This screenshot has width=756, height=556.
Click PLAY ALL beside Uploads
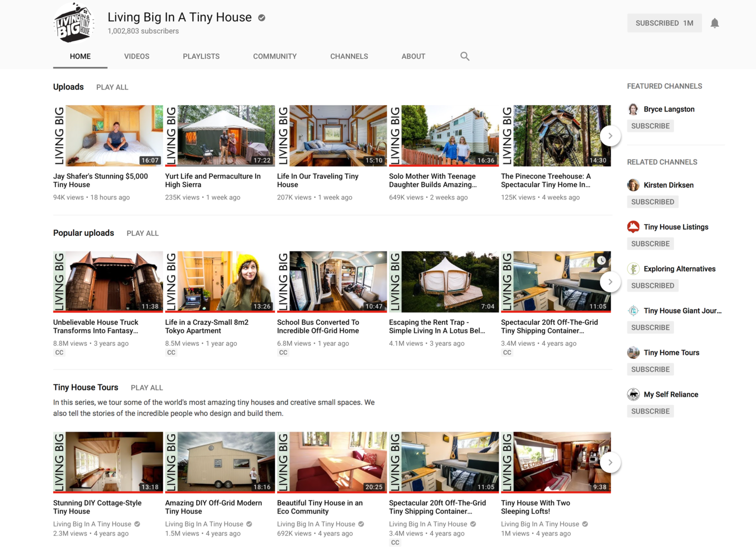[112, 87]
